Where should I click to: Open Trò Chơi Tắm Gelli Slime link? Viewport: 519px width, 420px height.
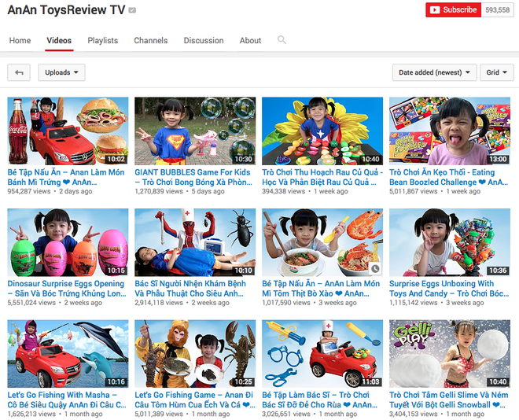click(448, 400)
